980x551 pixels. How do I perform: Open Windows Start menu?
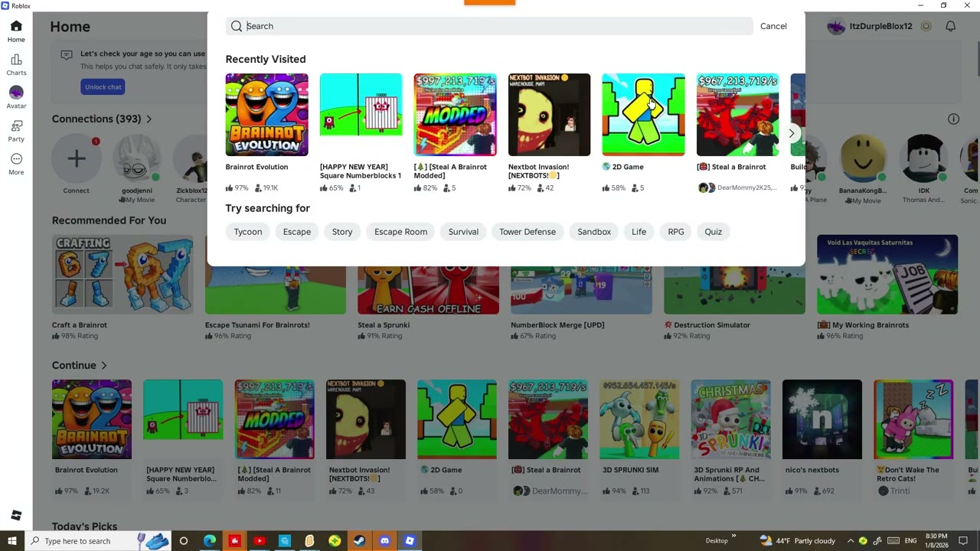tap(11, 541)
